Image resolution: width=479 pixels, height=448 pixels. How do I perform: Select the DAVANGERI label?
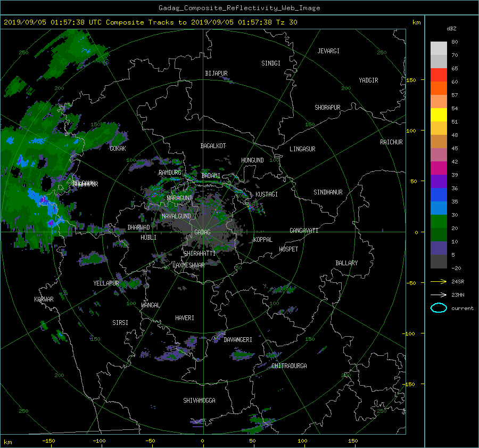pyautogui.click(x=238, y=340)
